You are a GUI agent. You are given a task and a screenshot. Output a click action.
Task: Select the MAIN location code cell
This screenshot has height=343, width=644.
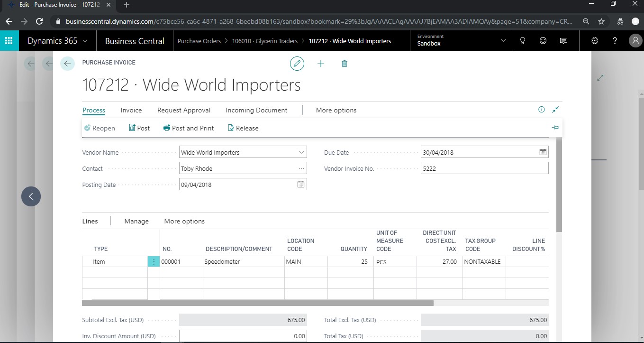pyautogui.click(x=306, y=261)
